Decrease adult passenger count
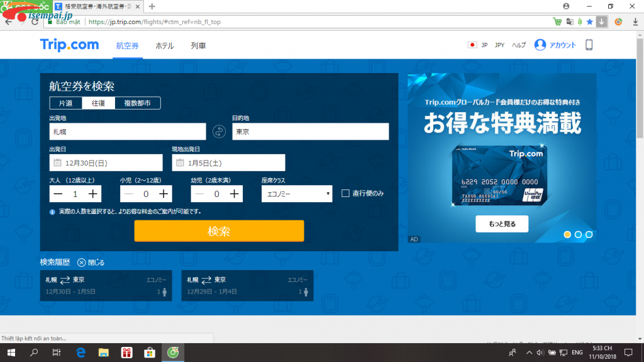This screenshot has height=362, width=644. (58, 194)
